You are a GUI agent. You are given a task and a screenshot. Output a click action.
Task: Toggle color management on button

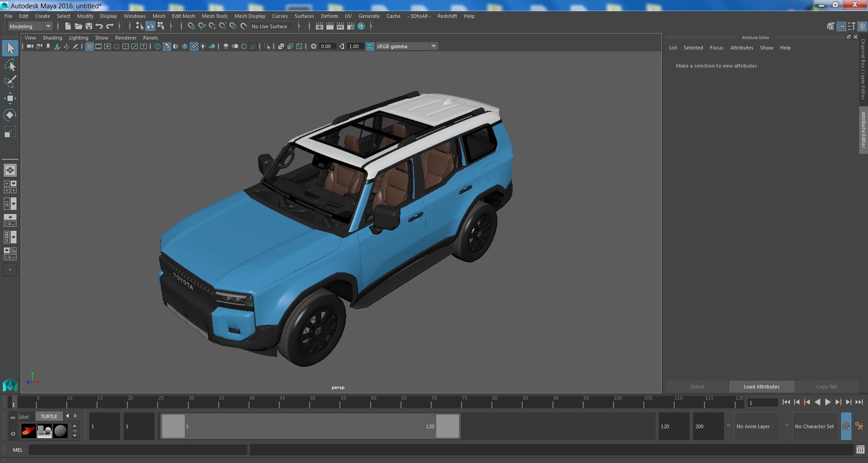click(370, 46)
